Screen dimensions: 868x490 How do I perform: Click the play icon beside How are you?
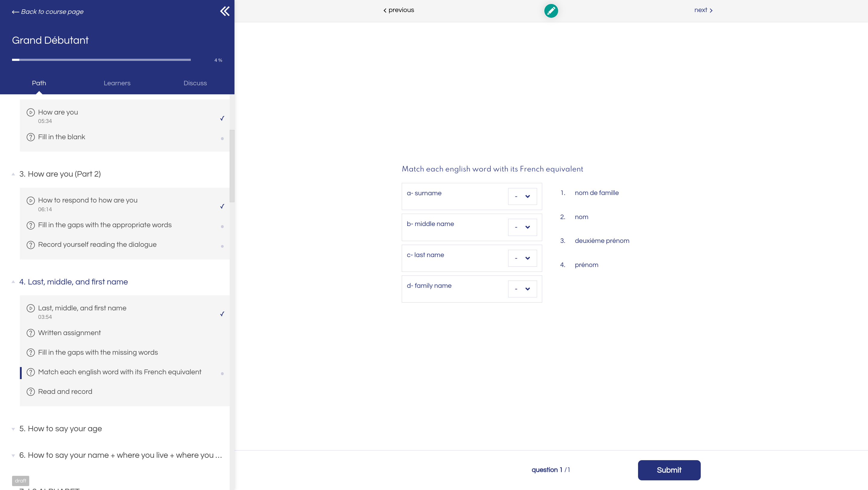click(31, 112)
